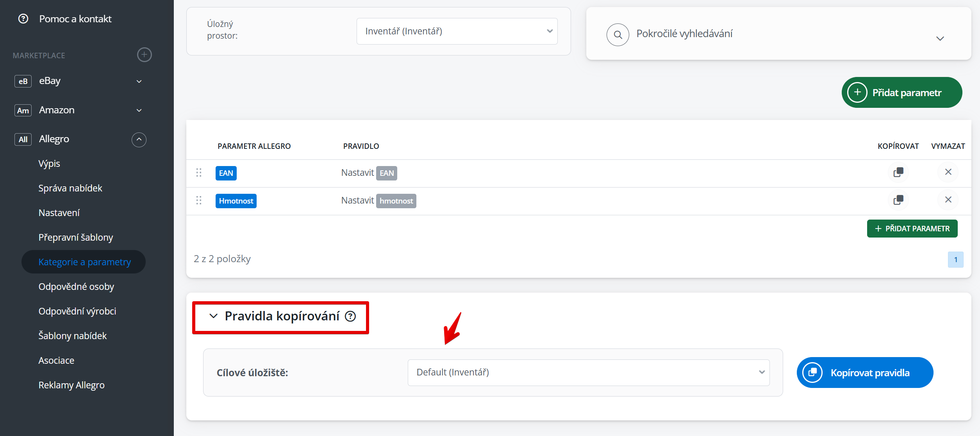Click the add marketplace plus icon
The image size is (980, 436).
click(145, 55)
